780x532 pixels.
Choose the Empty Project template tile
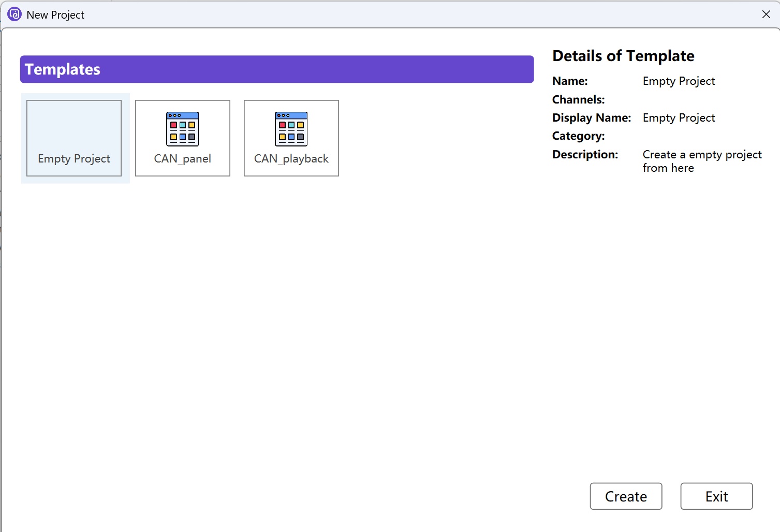(x=74, y=138)
